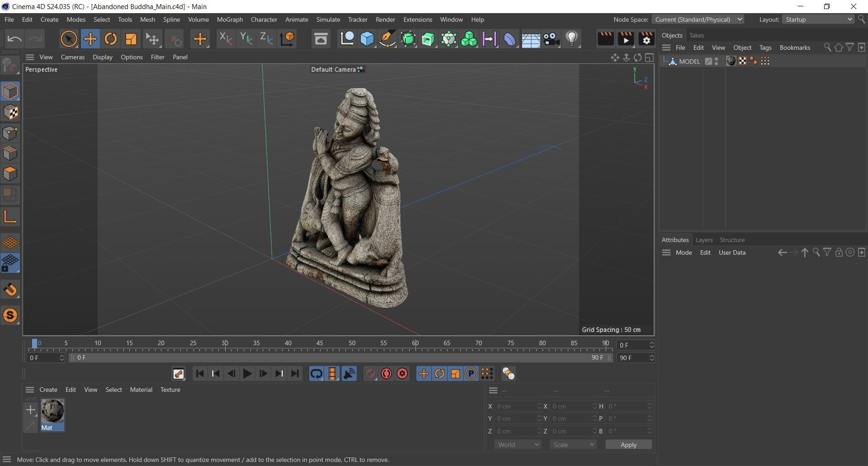Open viewport Cameras menu

pyautogui.click(x=72, y=57)
